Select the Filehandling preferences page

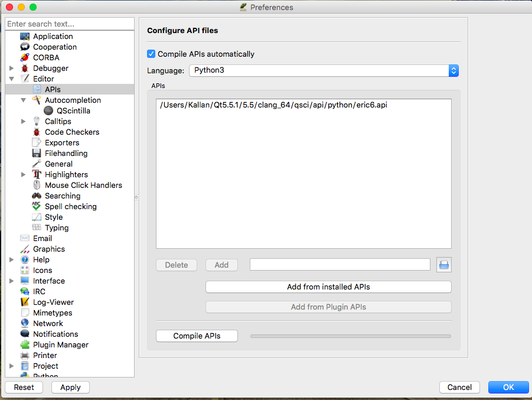coord(66,154)
